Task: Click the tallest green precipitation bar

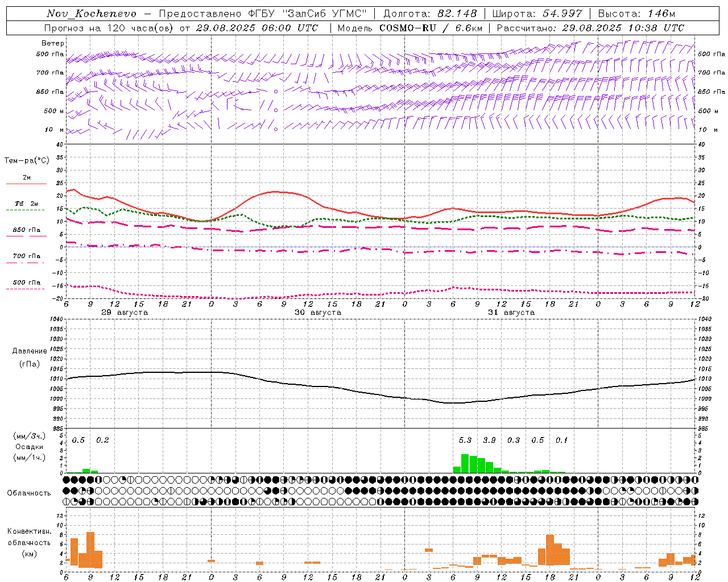Action: (465, 463)
